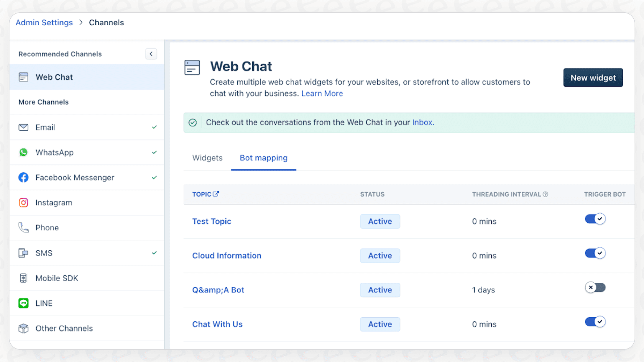
Task: Go to Admin Settings breadcrumb
Action: (x=44, y=23)
